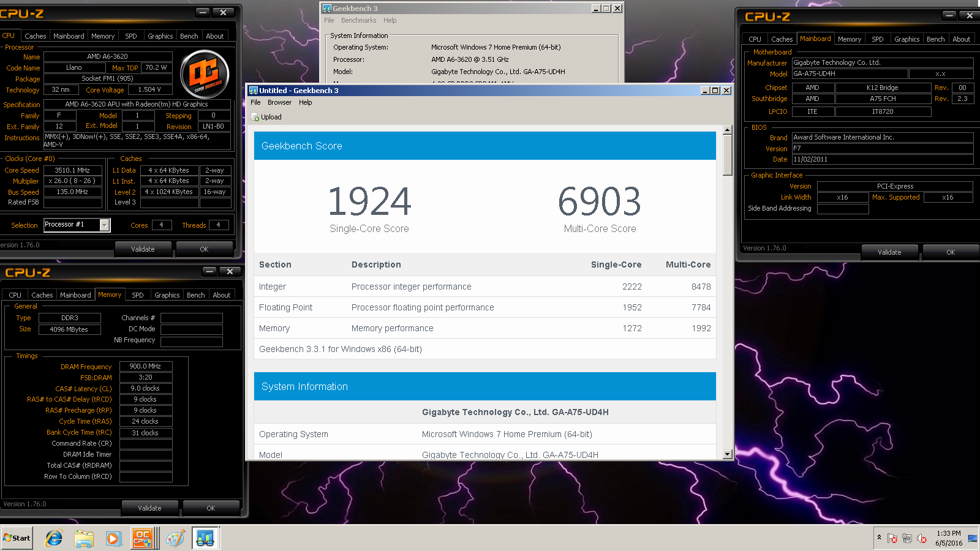Open Windows Explorer folder icon on taskbar

click(84, 538)
